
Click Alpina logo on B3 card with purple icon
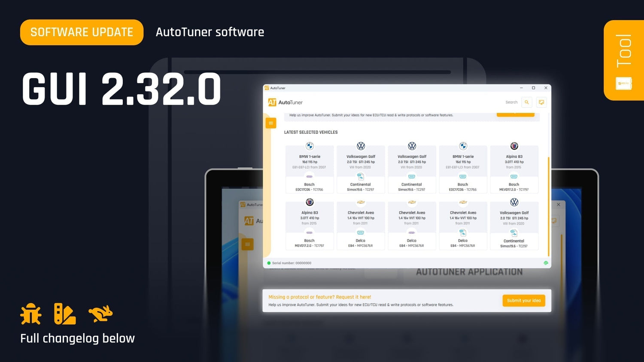(310, 202)
